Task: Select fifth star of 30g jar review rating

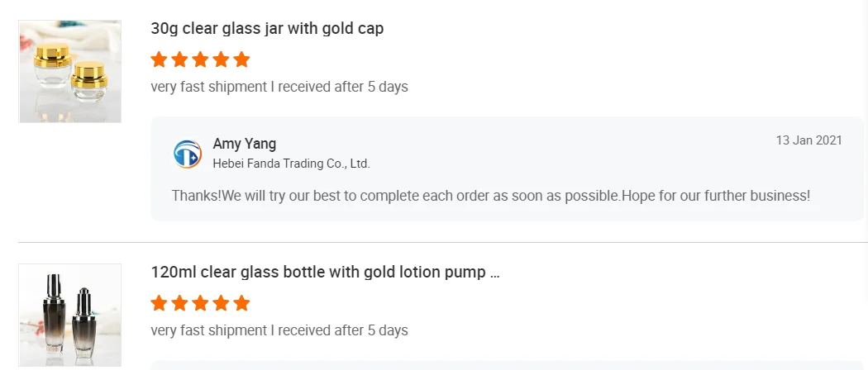Action: [241, 59]
